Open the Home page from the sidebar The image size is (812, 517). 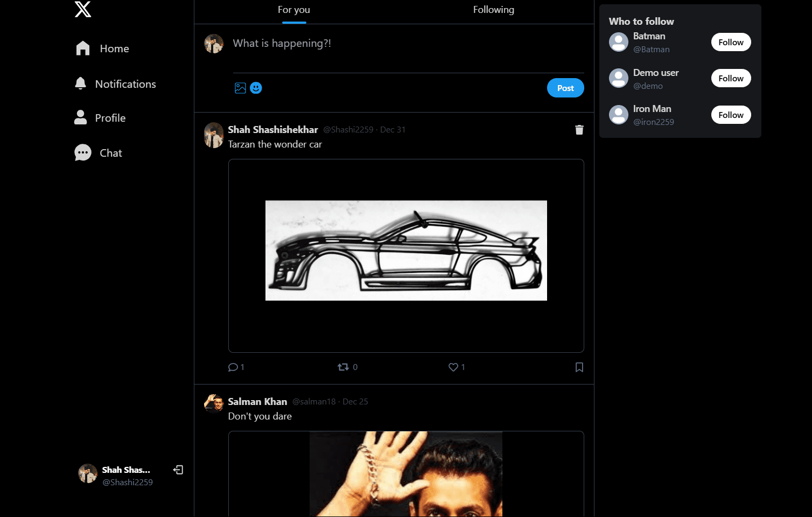coord(102,48)
